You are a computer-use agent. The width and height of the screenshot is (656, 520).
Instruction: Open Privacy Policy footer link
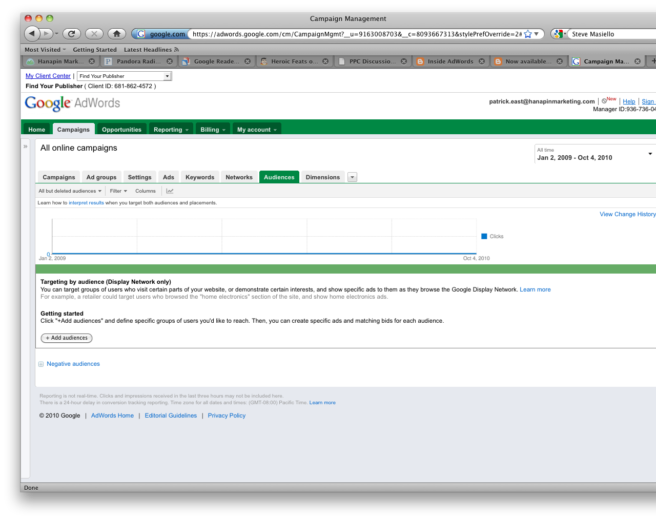[226, 415]
